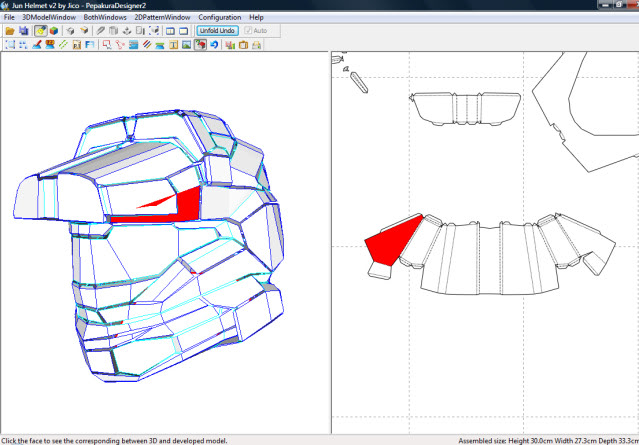639x445 pixels.
Task: Open the Help menu
Action: 256,17
